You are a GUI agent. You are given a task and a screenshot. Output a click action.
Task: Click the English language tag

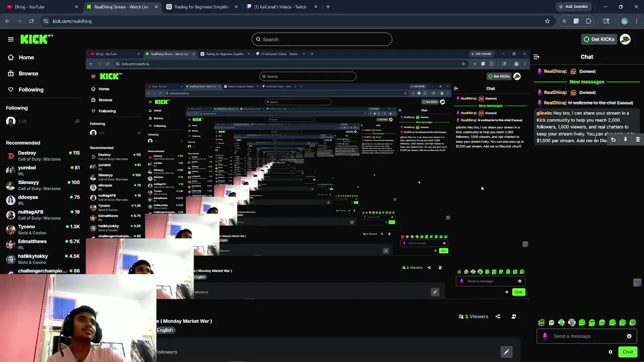click(x=165, y=330)
